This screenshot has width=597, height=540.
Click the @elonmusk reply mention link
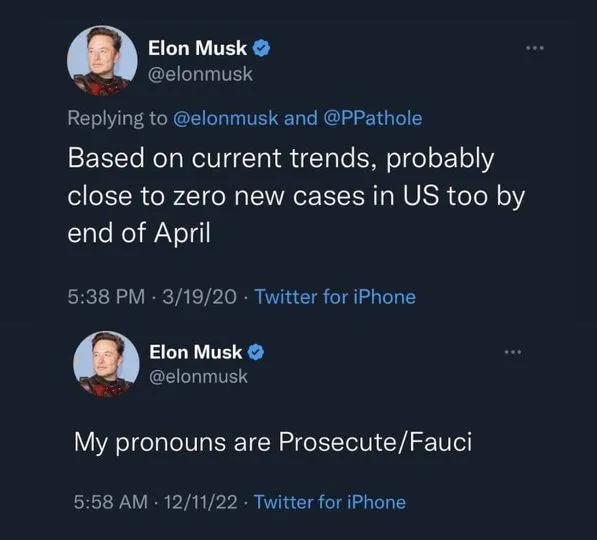(x=225, y=118)
